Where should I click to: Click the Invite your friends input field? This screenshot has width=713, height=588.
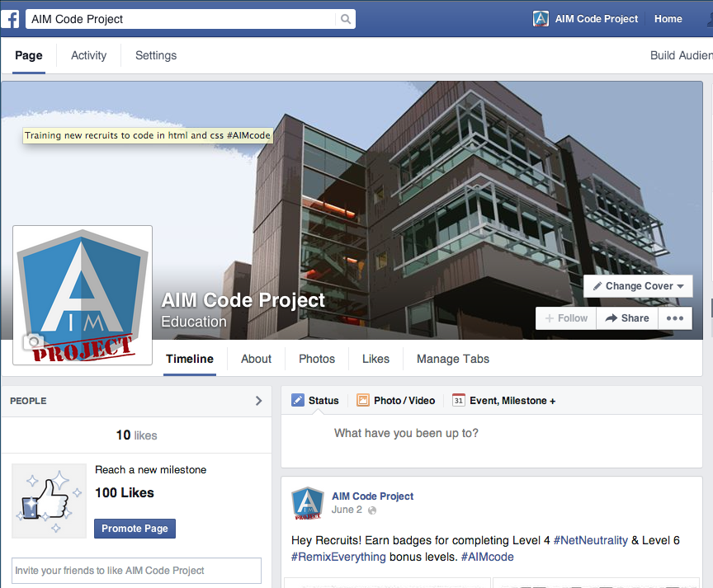pyautogui.click(x=136, y=571)
